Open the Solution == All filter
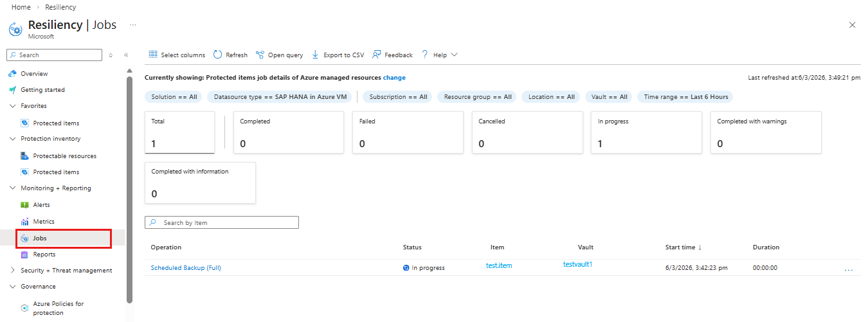The height and width of the screenshot is (322, 868). [x=174, y=97]
